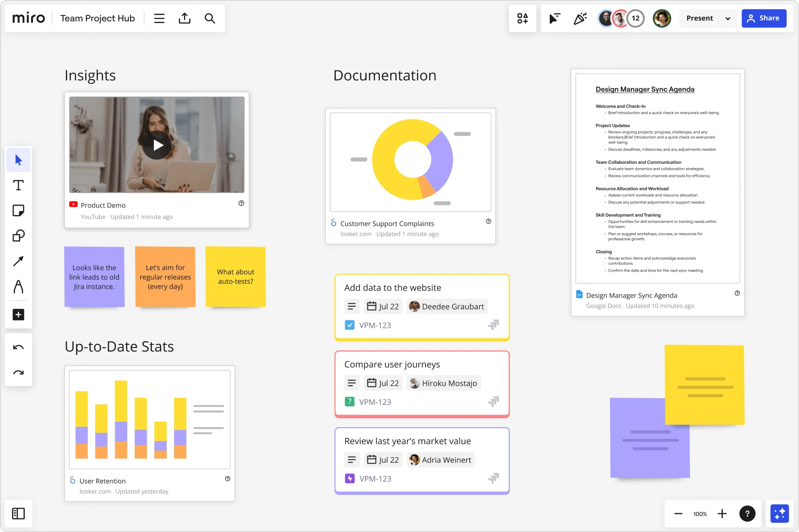Open the Present dropdown chevron
Viewport: 799px width, 532px height.
[x=727, y=18]
